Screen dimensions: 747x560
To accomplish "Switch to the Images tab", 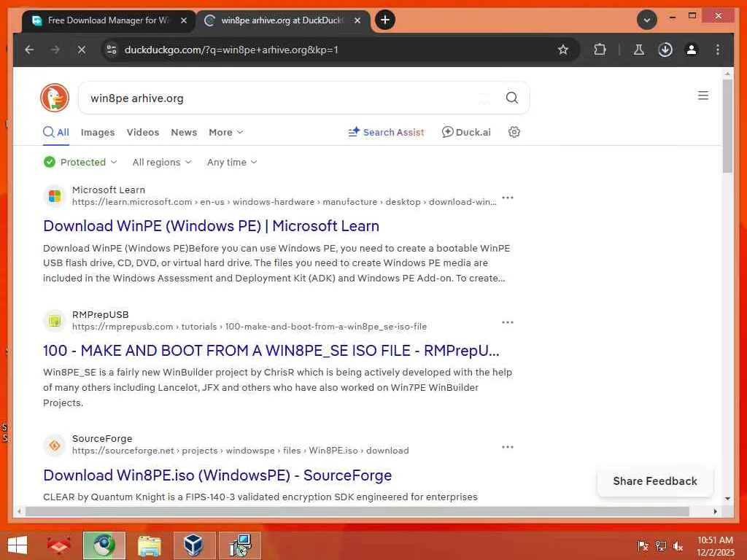I will 98,132.
